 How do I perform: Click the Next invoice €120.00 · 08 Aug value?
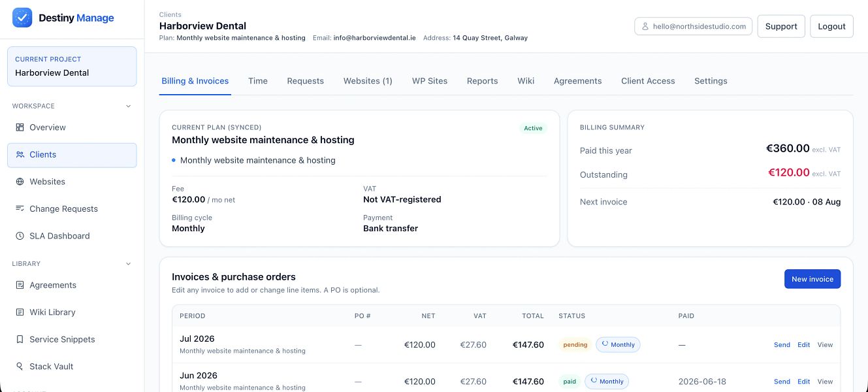click(x=807, y=202)
